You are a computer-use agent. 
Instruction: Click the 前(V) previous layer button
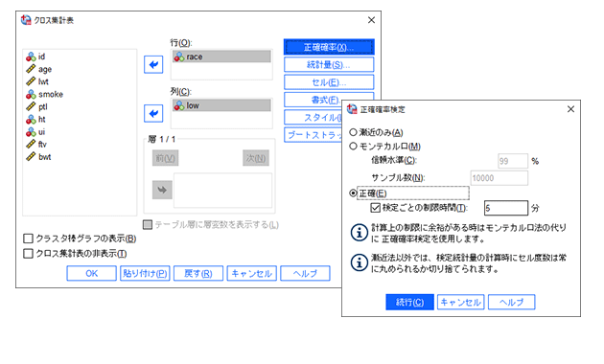(x=165, y=158)
